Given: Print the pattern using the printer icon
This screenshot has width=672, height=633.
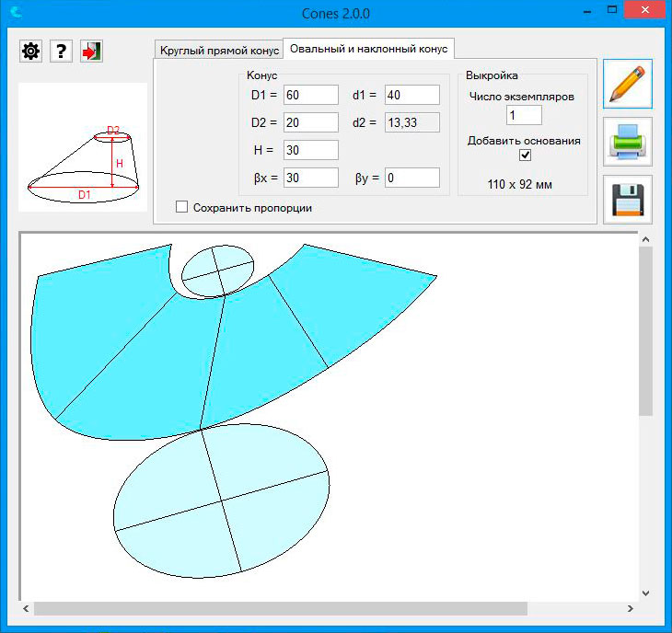Looking at the screenshot, I should click(x=628, y=142).
